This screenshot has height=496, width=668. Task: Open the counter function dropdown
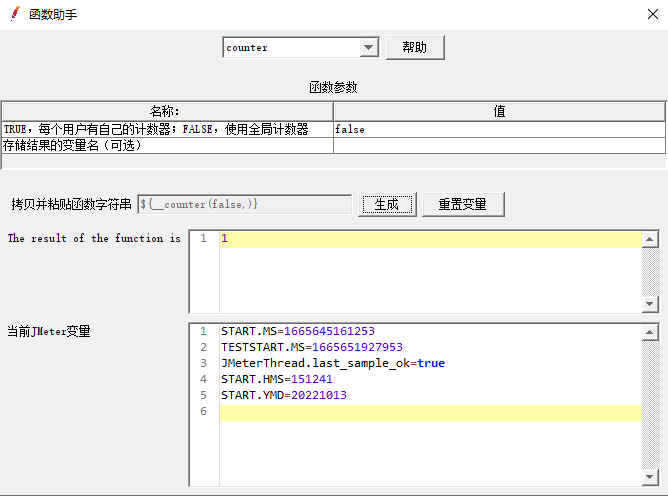point(369,47)
